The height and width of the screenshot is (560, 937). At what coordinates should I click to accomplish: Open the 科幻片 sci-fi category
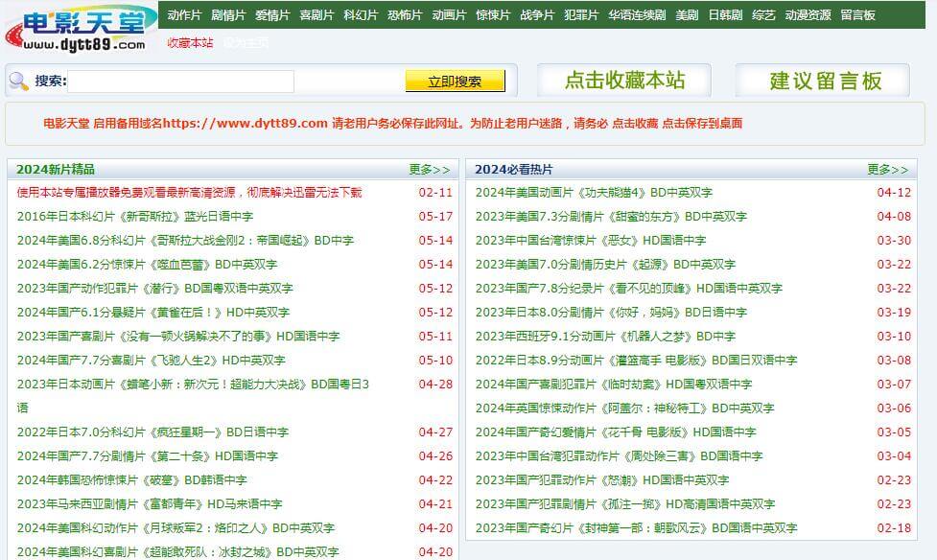click(x=359, y=14)
